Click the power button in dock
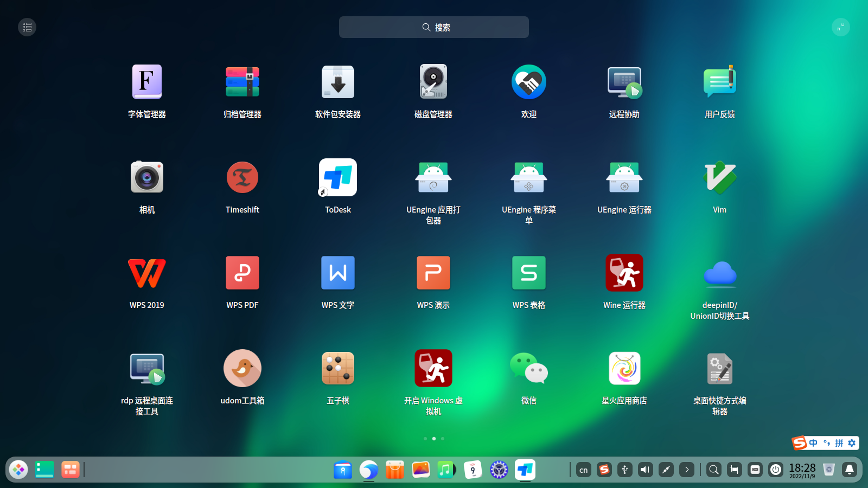Viewport: 868px width, 488px height. pos(776,470)
